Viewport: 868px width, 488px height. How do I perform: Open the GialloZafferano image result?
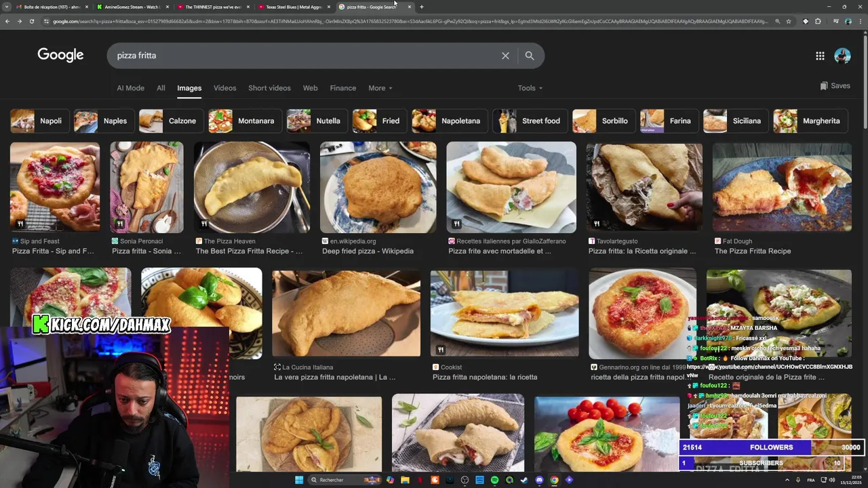(511, 187)
